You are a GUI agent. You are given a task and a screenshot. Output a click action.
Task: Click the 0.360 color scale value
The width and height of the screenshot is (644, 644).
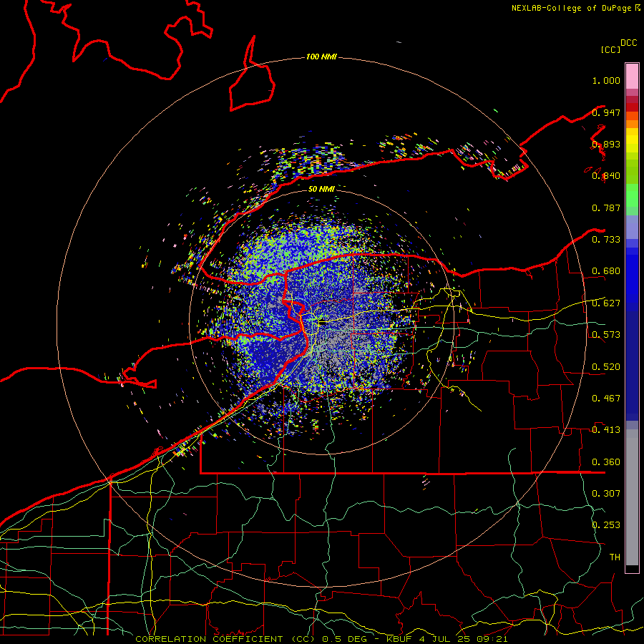pyautogui.click(x=606, y=462)
